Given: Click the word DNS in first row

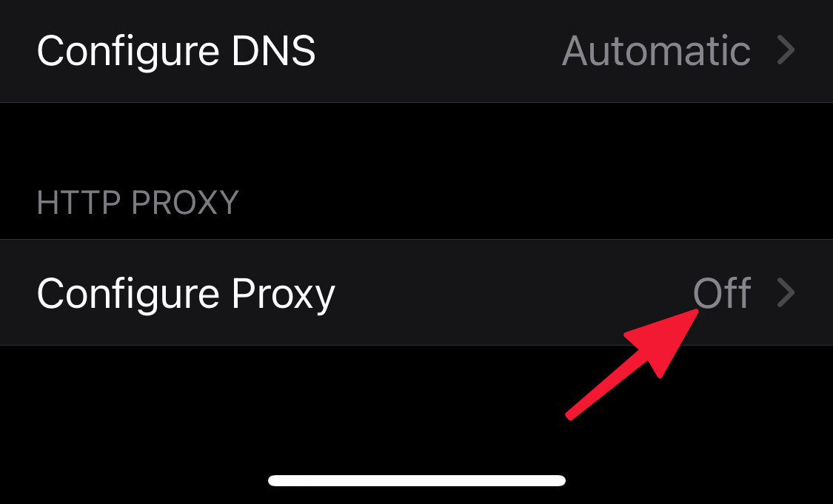Looking at the screenshot, I should (273, 51).
